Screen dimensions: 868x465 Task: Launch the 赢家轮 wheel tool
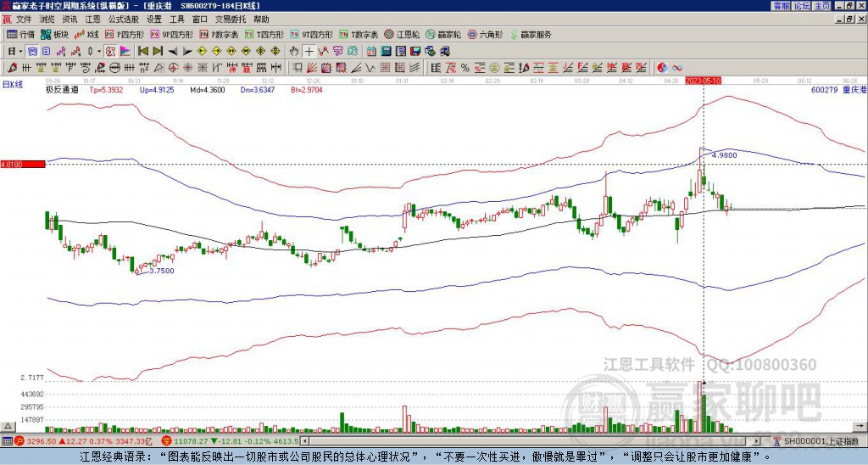point(443,34)
